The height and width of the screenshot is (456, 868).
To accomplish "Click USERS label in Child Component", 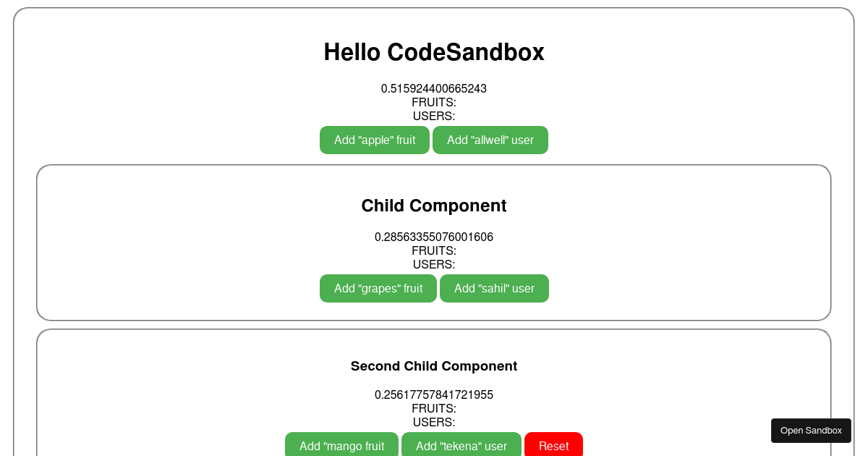I will coord(434,264).
